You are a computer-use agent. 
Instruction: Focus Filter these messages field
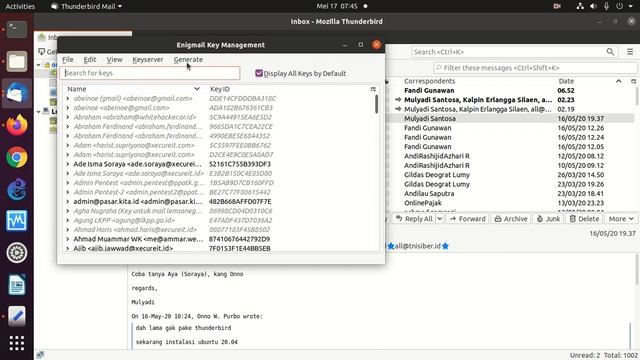click(x=536, y=68)
